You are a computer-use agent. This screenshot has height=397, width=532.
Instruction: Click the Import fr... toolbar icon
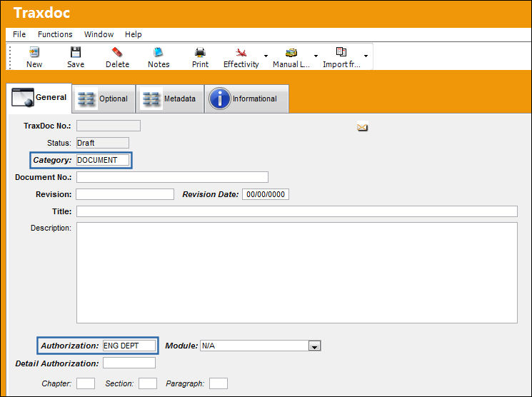click(341, 51)
